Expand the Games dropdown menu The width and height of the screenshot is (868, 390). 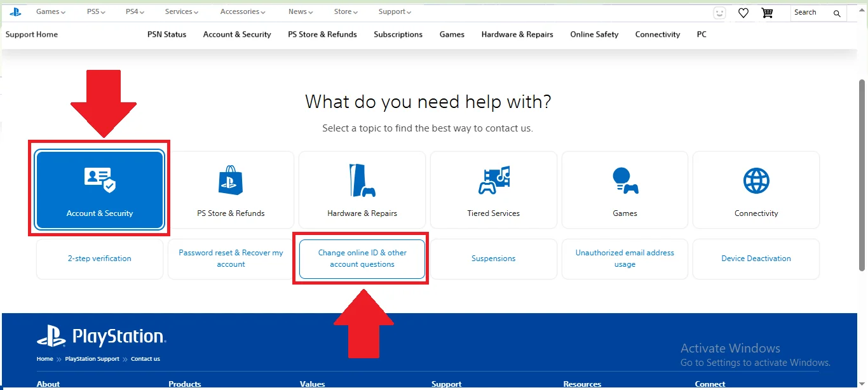tap(51, 12)
